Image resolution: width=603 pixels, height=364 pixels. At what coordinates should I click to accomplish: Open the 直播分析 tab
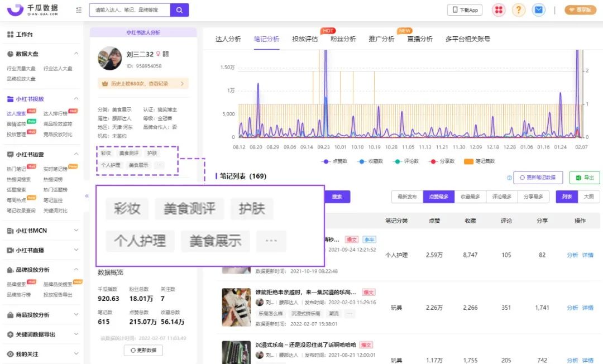click(420, 39)
